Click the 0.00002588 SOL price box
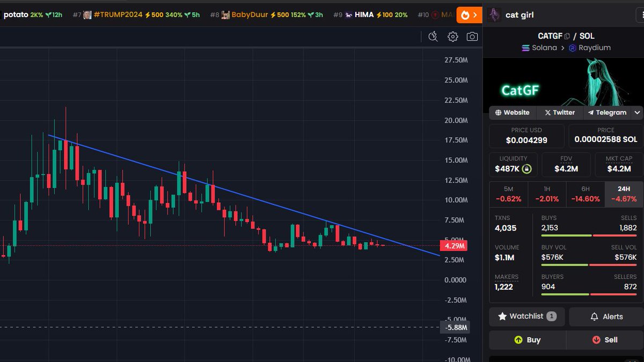 pyautogui.click(x=606, y=136)
